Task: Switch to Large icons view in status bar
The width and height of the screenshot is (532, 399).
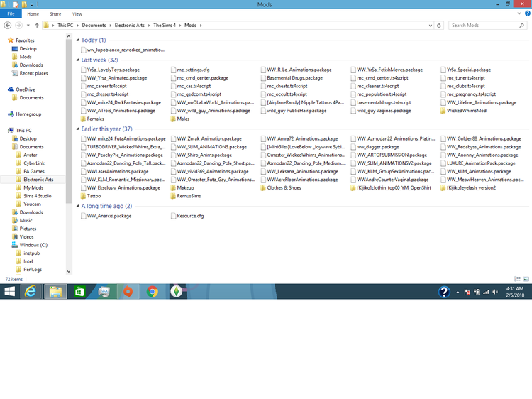Action: coord(526,279)
